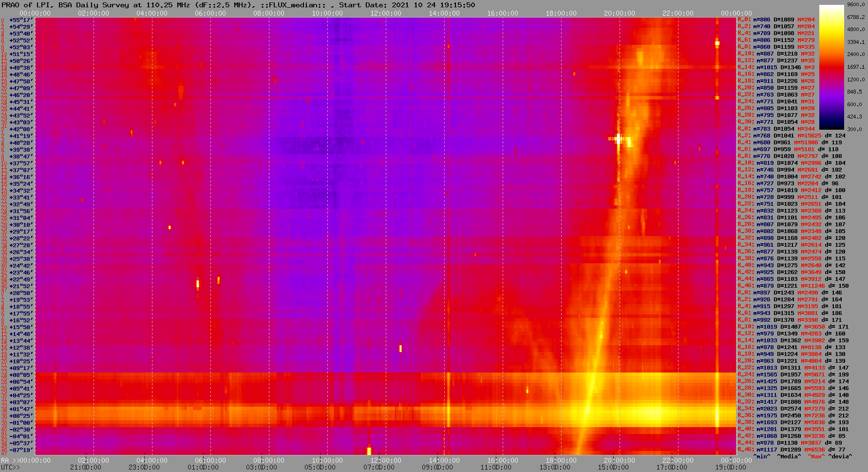Click the color scale gradient bar

831,67
